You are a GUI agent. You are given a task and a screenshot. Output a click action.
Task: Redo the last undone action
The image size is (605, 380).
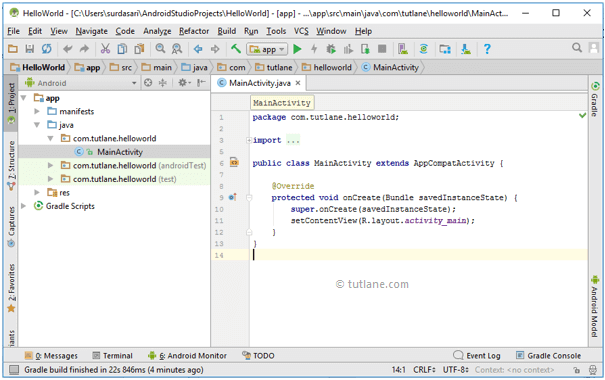click(x=84, y=49)
